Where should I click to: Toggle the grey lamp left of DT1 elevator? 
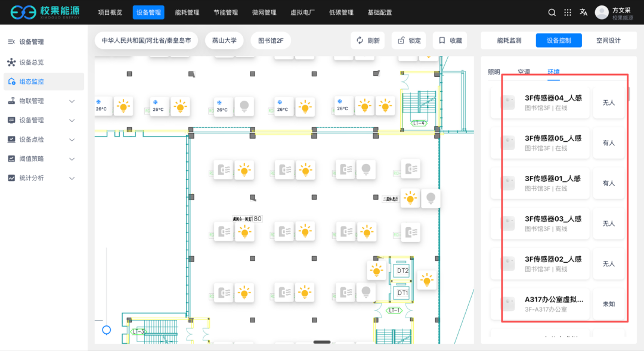pyautogui.click(x=366, y=292)
